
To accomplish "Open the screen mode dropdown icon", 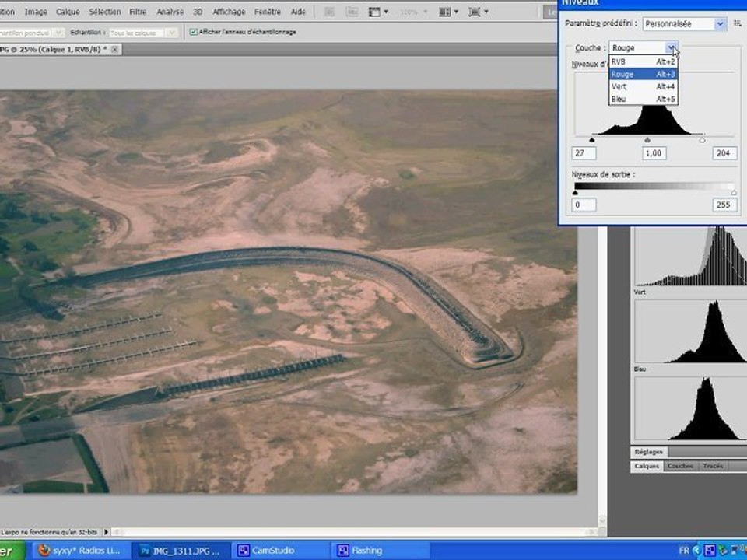I will (479, 12).
